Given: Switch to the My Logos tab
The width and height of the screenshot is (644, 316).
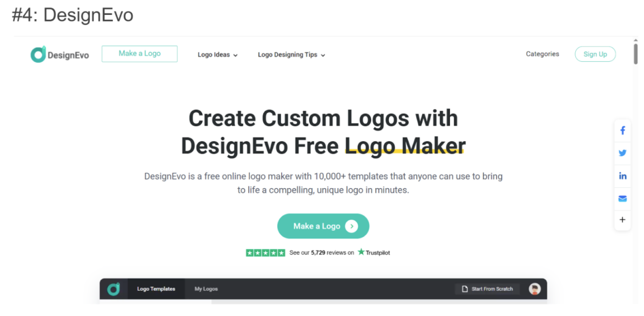Looking at the screenshot, I should (x=206, y=289).
